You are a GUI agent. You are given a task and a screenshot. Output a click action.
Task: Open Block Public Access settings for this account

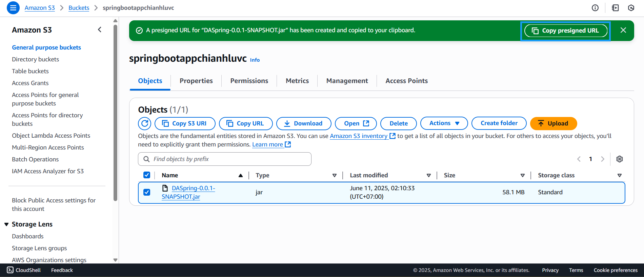[54, 204]
